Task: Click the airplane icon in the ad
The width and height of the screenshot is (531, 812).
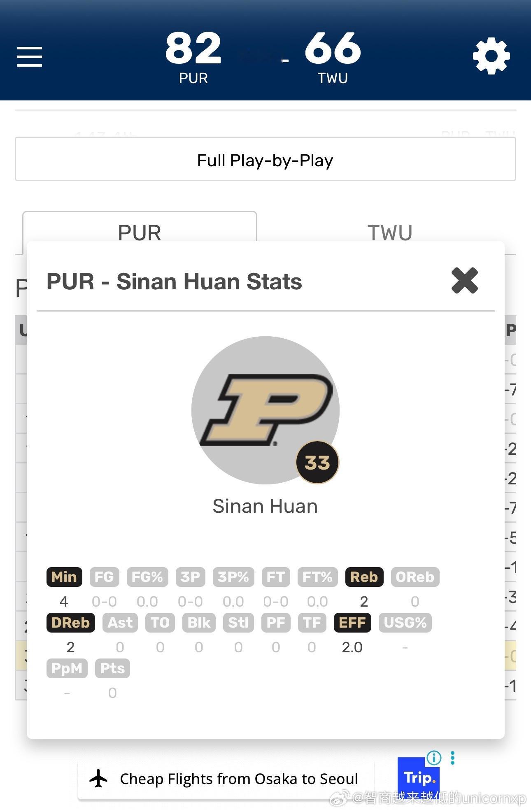Action: point(98,779)
